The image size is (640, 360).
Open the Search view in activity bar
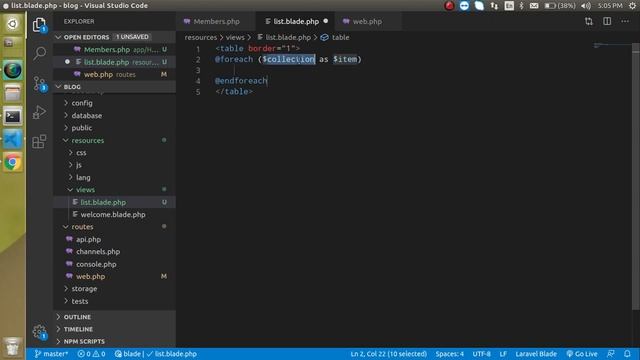(x=40, y=53)
